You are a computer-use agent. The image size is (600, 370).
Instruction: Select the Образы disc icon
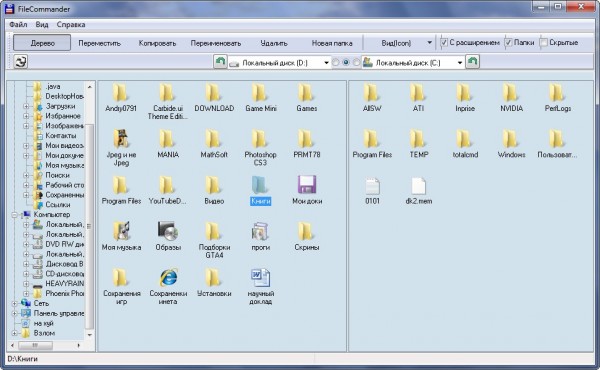(168, 231)
